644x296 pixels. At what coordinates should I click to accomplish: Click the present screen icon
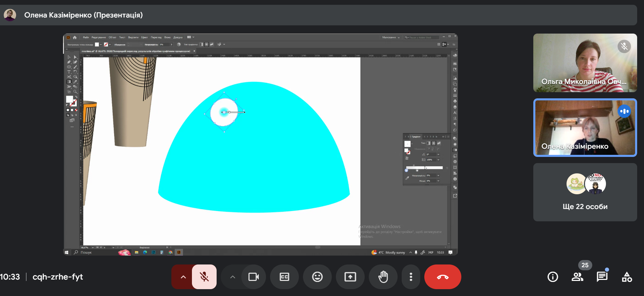pyautogui.click(x=350, y=277)
